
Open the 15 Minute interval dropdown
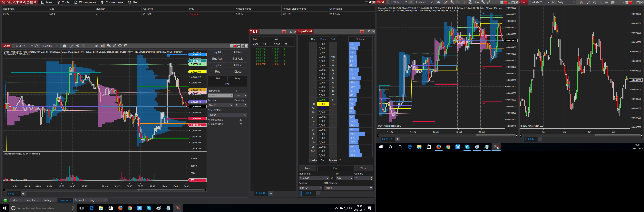[50, 46]
